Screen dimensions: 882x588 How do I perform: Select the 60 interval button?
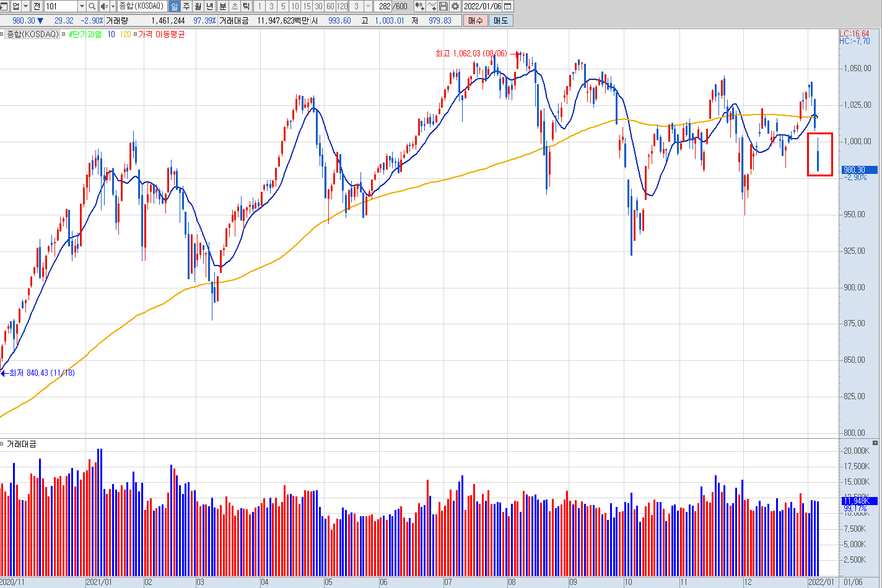coord(330,6)
